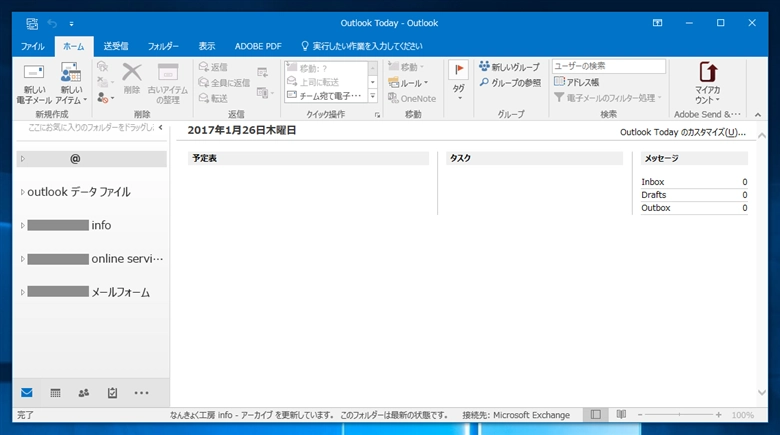This screenshot has height=435, width=780.
Task: Switch to the フォルダー tab
Action: tap(163, 46)
